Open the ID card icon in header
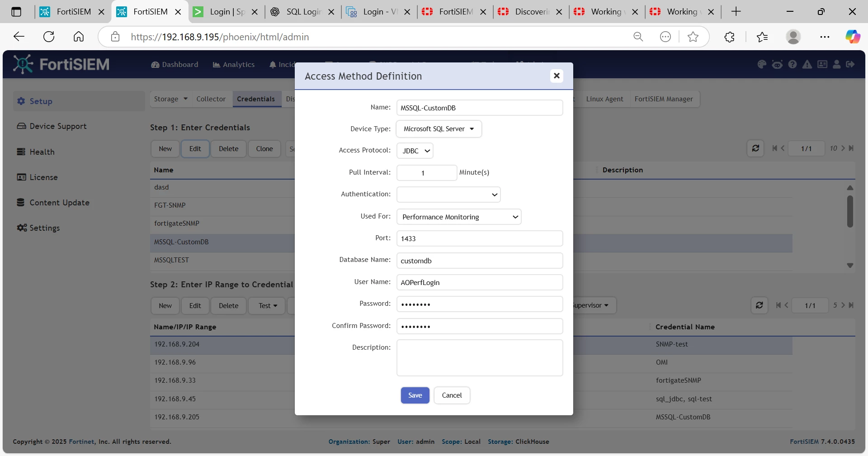Screen dimensions: 868x456 pyautogui.click(x=822, y=65)
